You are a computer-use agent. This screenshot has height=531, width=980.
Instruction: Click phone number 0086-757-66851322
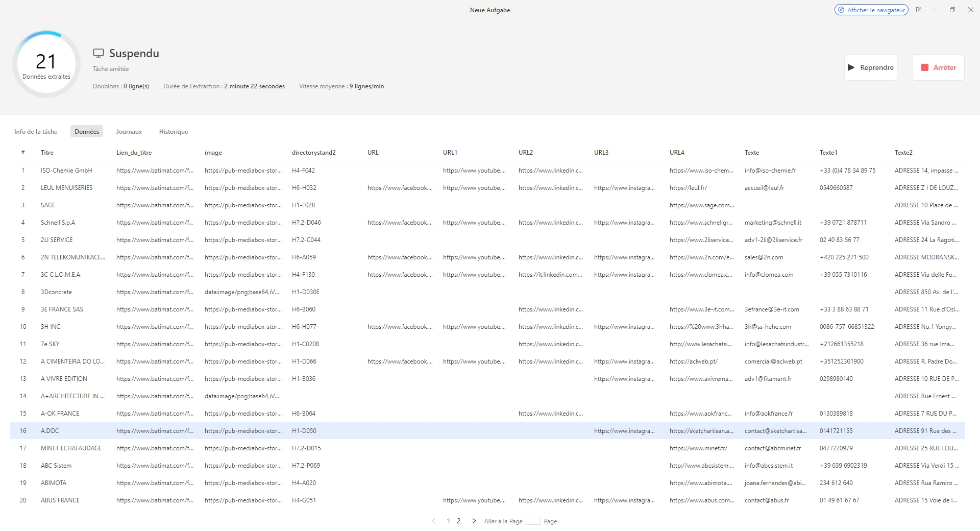847,327
